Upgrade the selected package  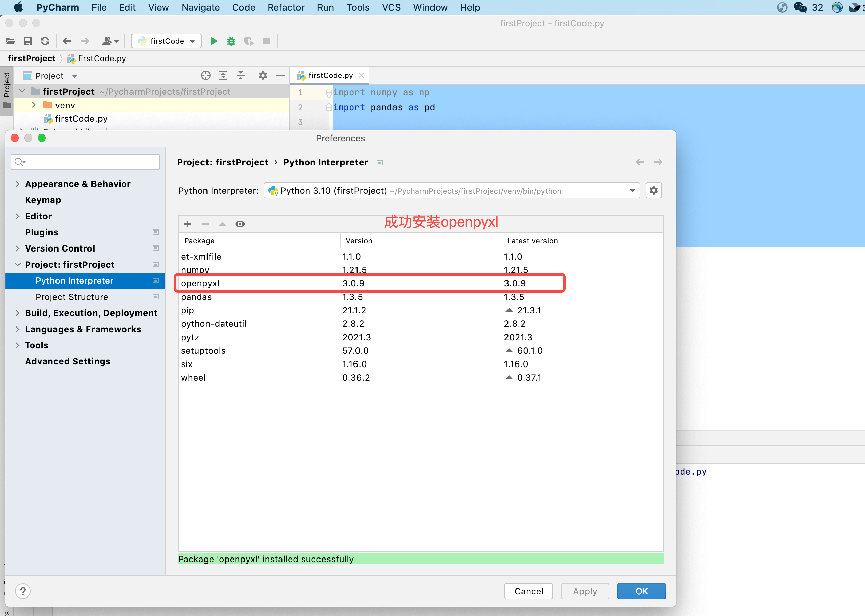coord(222,224)
